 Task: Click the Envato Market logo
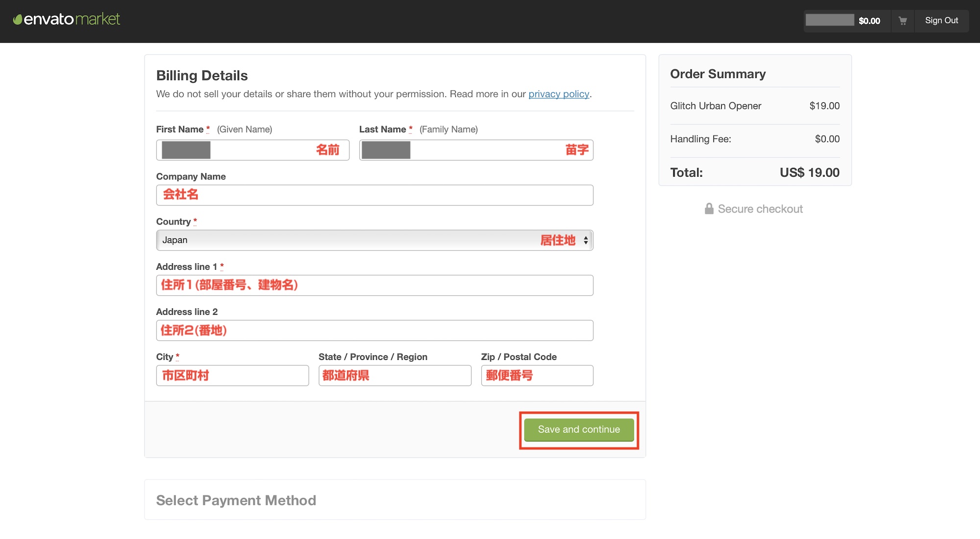(67, 20)
